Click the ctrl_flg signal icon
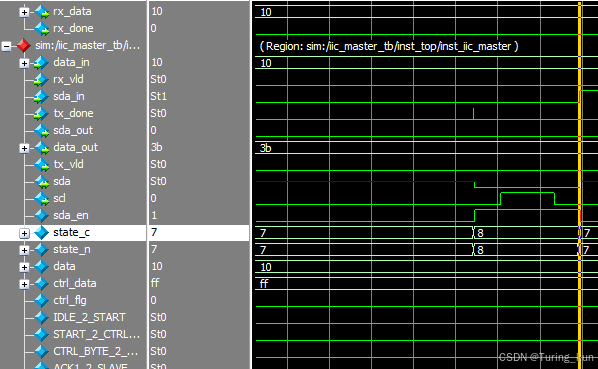 42,300
